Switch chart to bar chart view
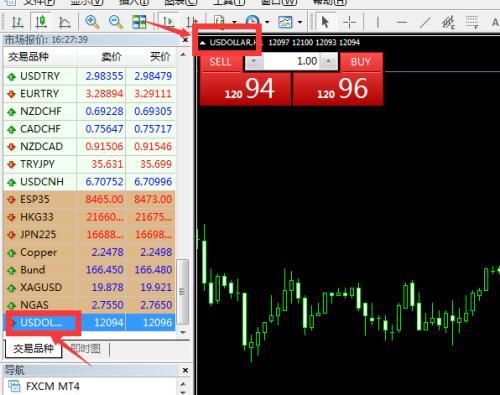Image resolution: width=500 pixels, height=395 pixels. coord(17,22)
